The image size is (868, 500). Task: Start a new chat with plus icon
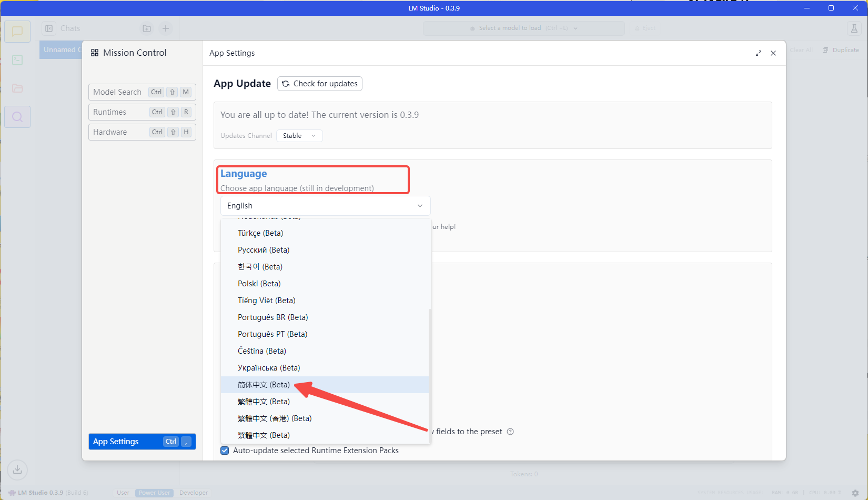[166, 28]
